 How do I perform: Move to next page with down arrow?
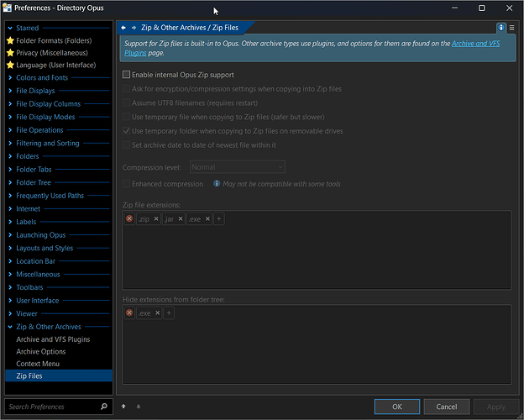139,407
